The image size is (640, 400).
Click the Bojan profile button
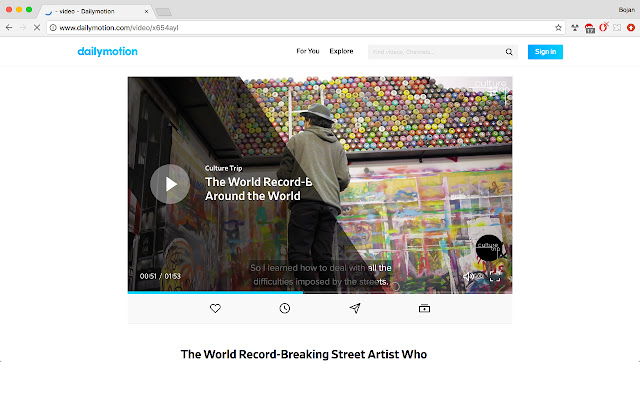point(627,10)
